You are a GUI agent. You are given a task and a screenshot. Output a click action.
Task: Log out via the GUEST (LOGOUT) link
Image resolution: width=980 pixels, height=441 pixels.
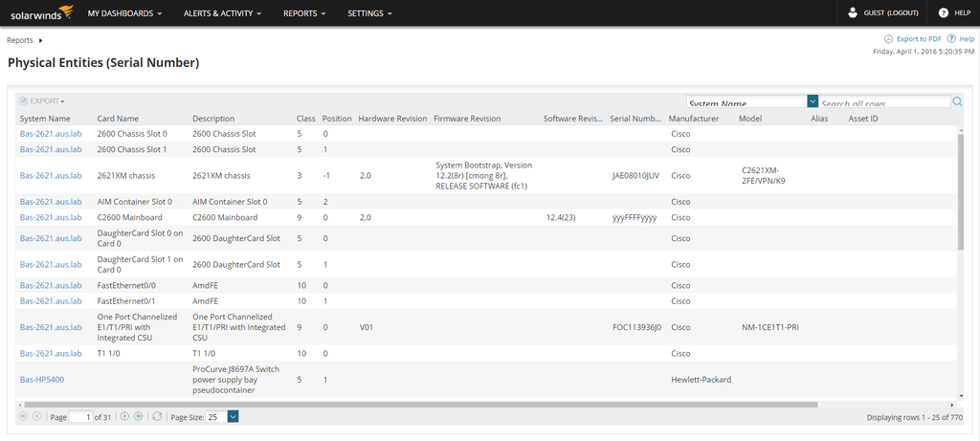tap(891, 13)
